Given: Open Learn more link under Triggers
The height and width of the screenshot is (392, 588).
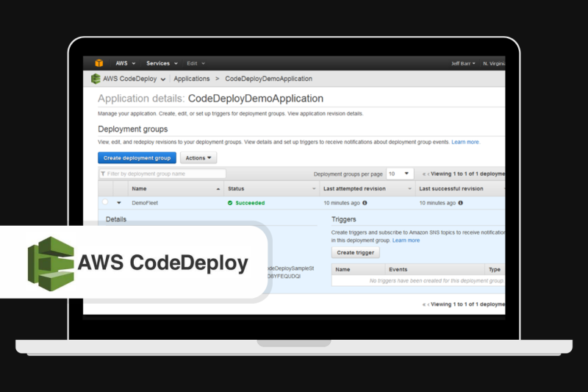Looking at the screenshot, I should pyautogui.click(x=406, y=240).
